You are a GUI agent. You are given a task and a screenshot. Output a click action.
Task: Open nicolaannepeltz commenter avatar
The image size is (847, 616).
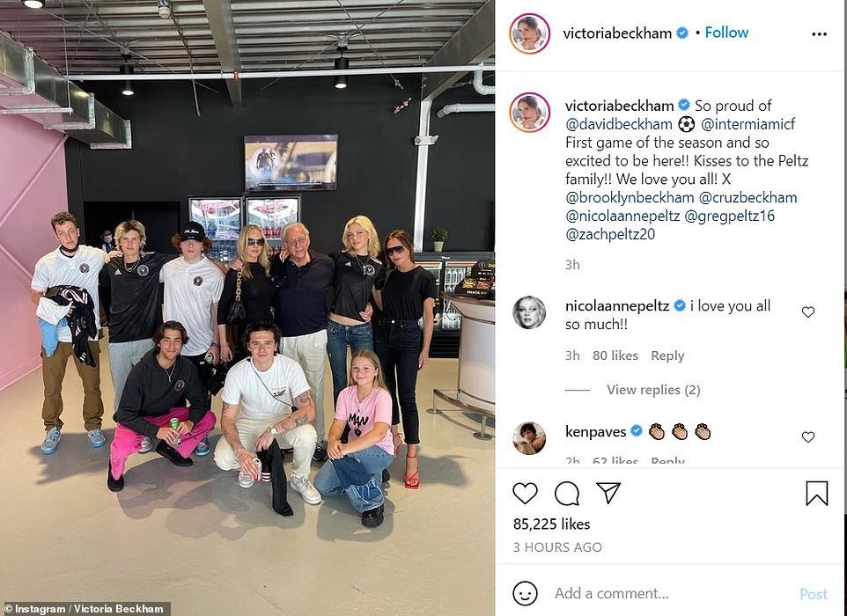pos(529,312)
